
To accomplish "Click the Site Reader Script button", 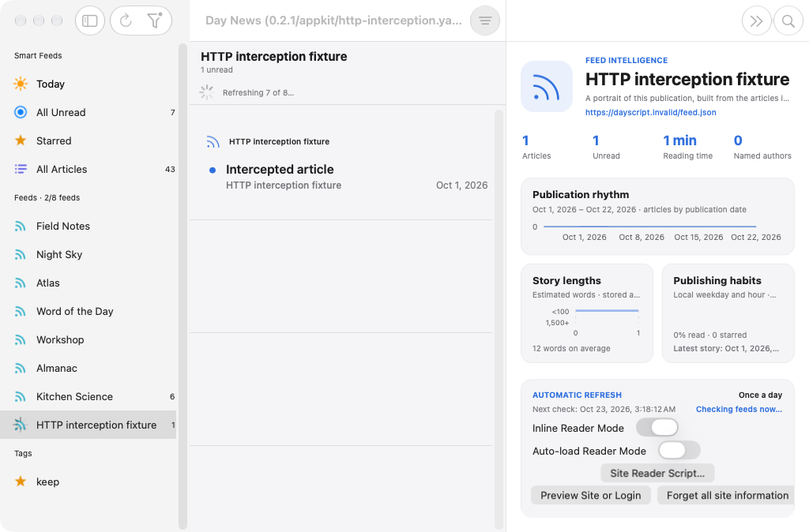I will (x=657, y=474).
